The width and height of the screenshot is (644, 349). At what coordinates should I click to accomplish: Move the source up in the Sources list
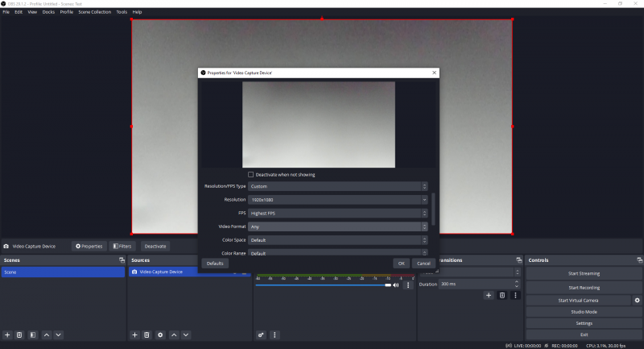pyautogui.click(x=174, y=334)
